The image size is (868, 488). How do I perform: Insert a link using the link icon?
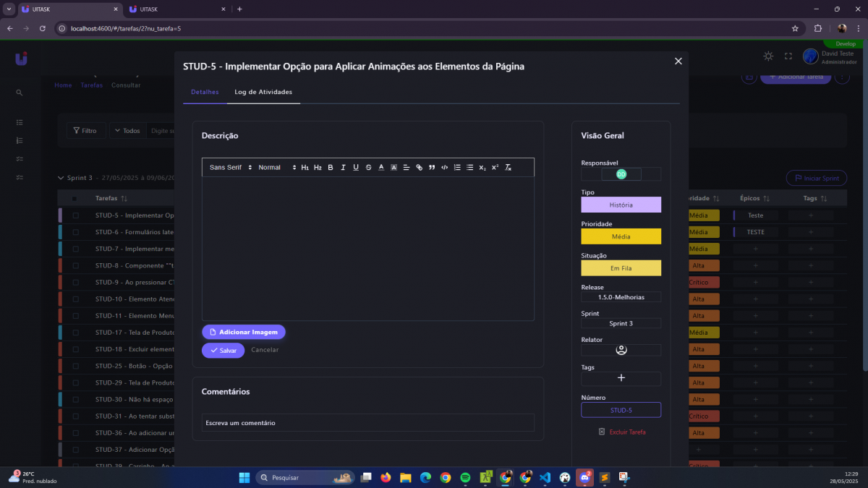[419, 168]
